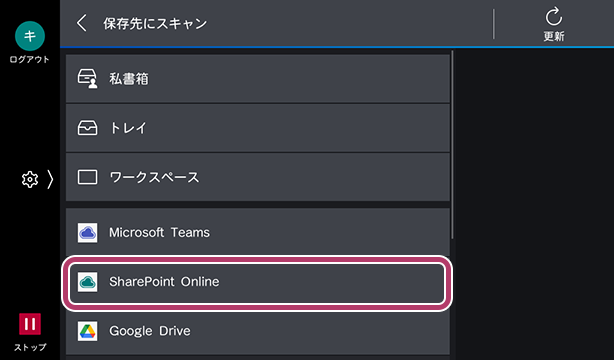The height and width of the screenshot is (360, 614).
Task: Tap the red stop pause icon
Action: pos(30,324)
